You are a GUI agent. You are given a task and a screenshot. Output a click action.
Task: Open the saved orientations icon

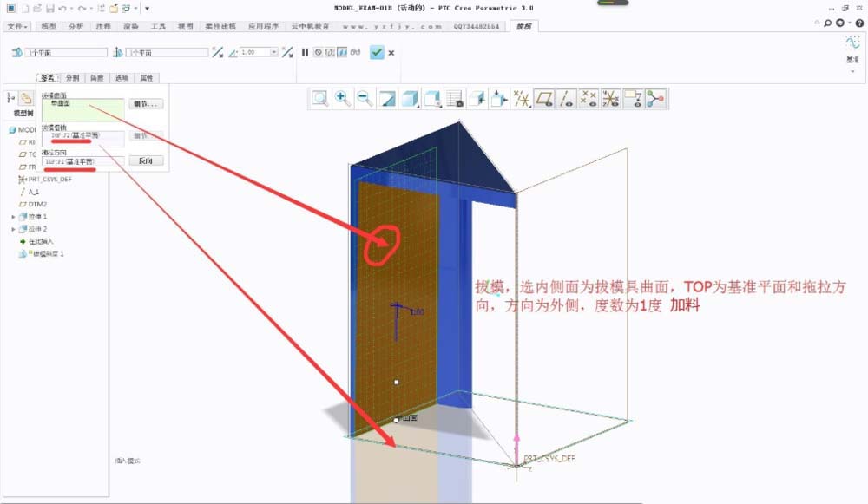coord(432,99)
